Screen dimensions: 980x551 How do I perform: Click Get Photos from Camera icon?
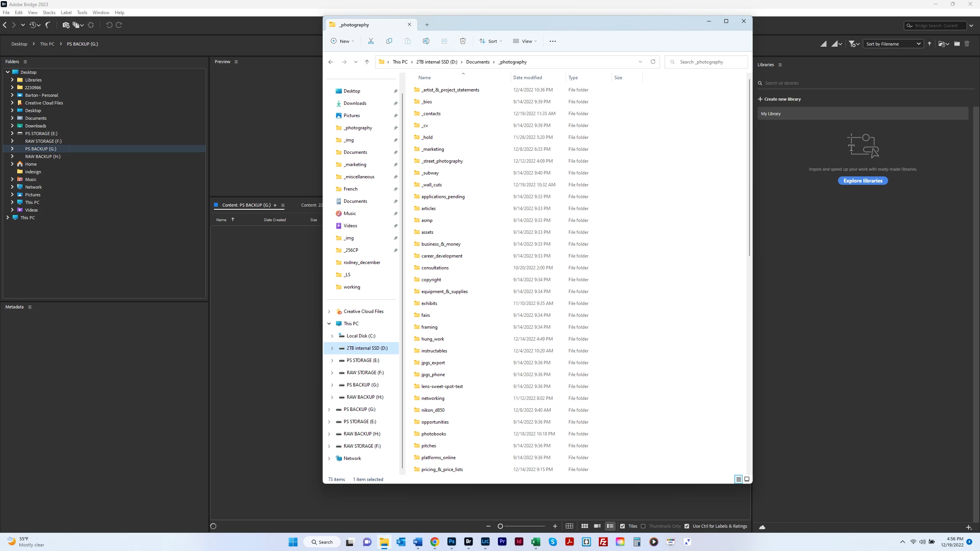[x=65, y=25]
